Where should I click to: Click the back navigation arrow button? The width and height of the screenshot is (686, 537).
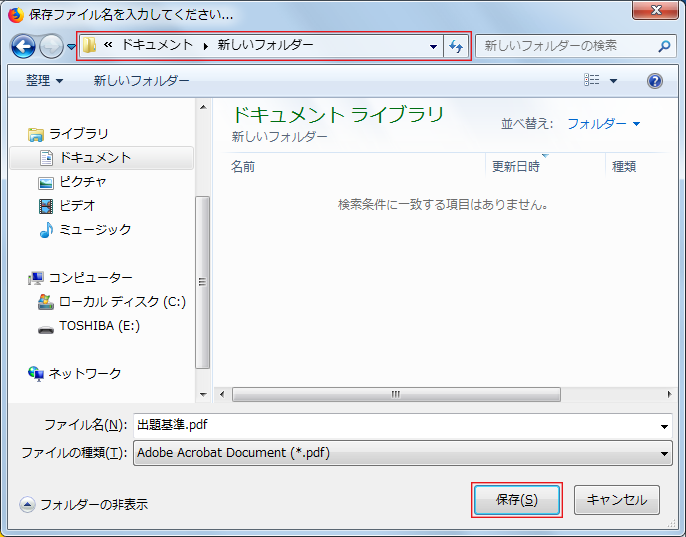pyautogui.click(x=23, y=46)
